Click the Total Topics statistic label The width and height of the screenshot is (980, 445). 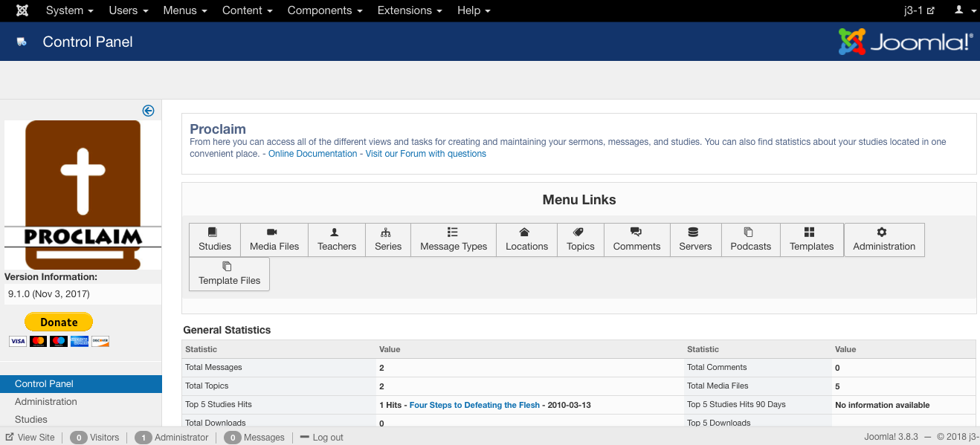coord(207,386)
